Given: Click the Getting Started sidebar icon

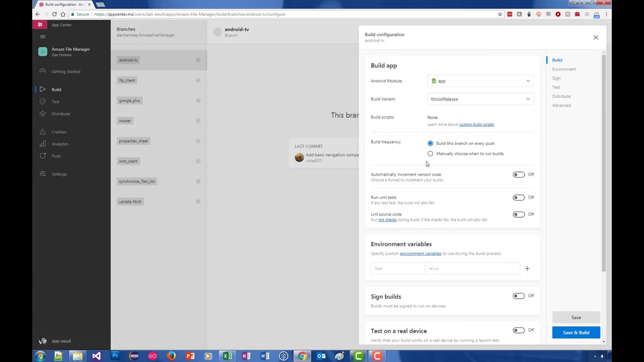Looking at the screenshot, I should point(43,71).
